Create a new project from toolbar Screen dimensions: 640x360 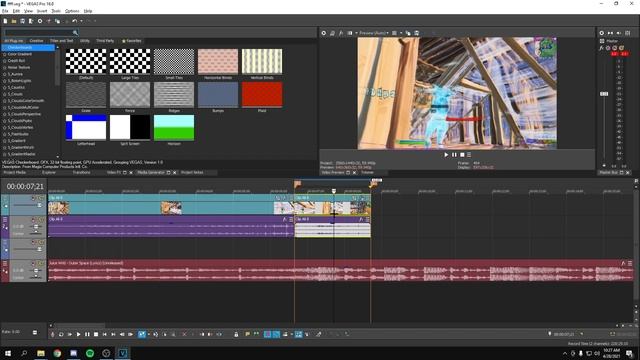pos(5,21)
